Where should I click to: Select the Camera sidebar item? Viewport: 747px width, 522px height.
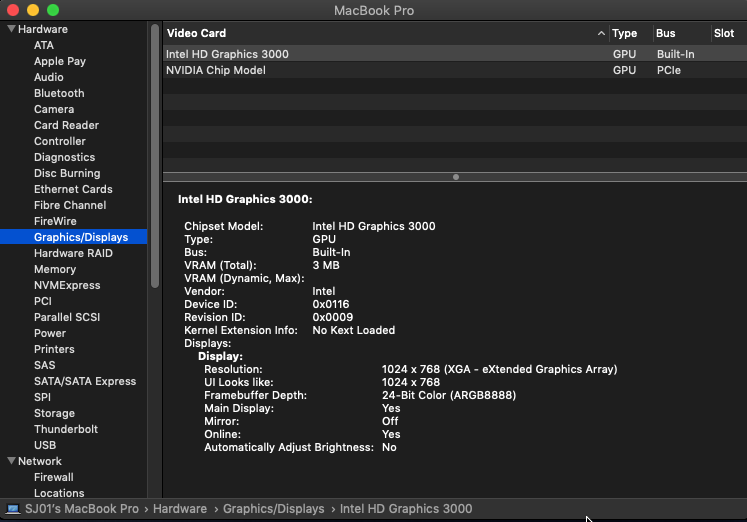(54, 109)
